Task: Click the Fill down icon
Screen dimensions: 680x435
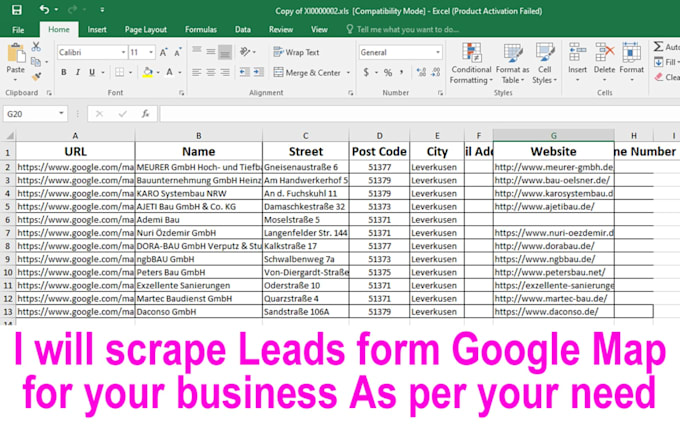Action: click(x=659, y=62)
